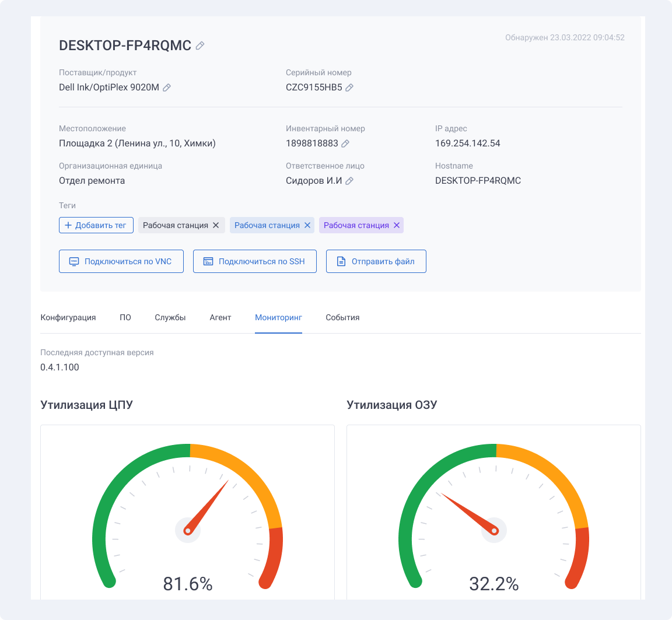This screenshot has width=672, height=620.
Task: Connect via Подключиться по VNC button
Action: coord(121,261)
